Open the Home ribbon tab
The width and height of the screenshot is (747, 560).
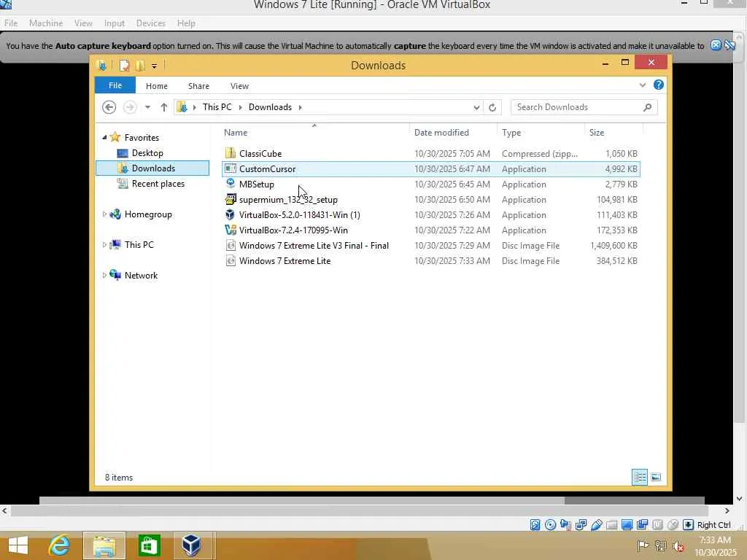157,86
